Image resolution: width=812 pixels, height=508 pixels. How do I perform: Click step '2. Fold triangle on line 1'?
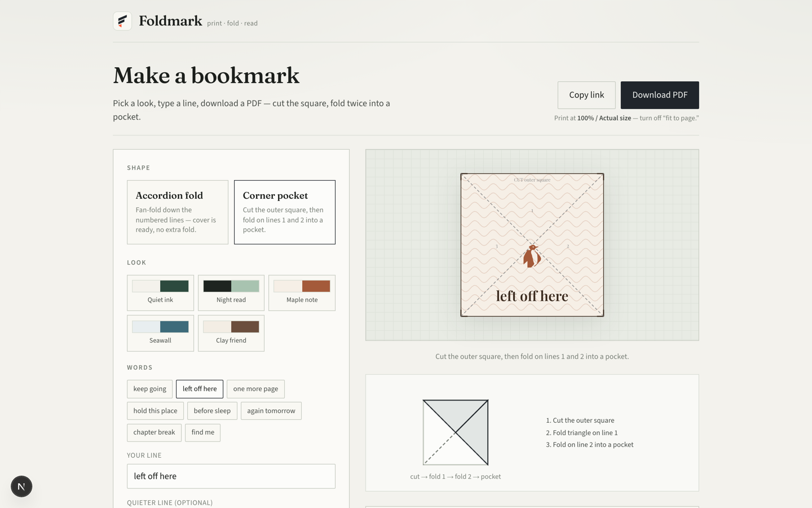coord(582,433)
